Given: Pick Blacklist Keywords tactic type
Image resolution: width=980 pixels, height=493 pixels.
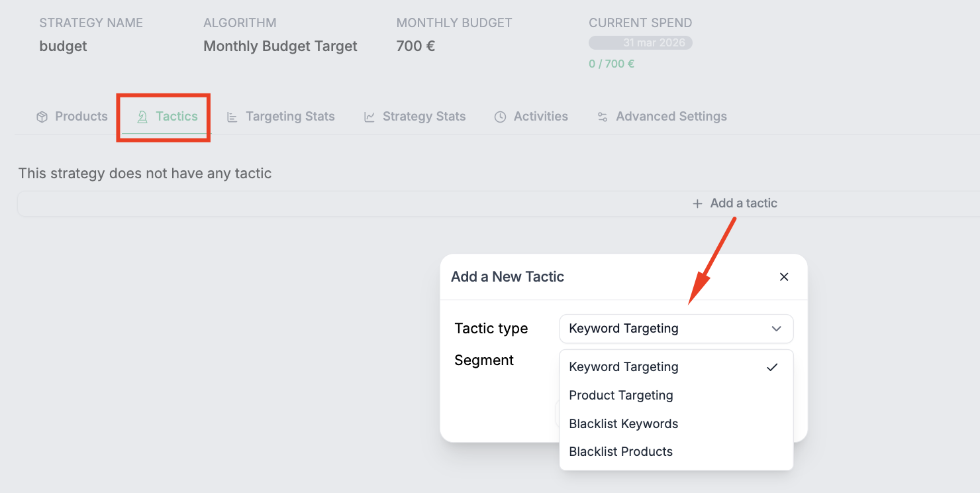Looking at the screenshot, I should pos(624,424).
